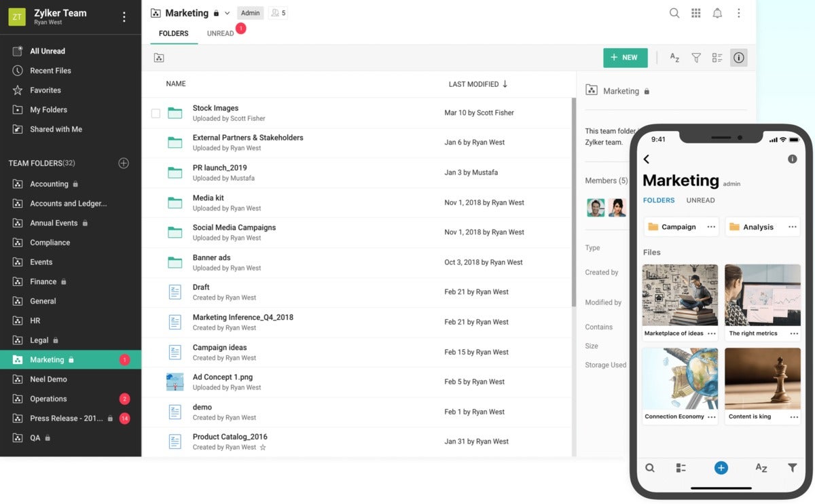Click the members count icon showing 5
Screen dimensions: 815x504
coord(278,13)
